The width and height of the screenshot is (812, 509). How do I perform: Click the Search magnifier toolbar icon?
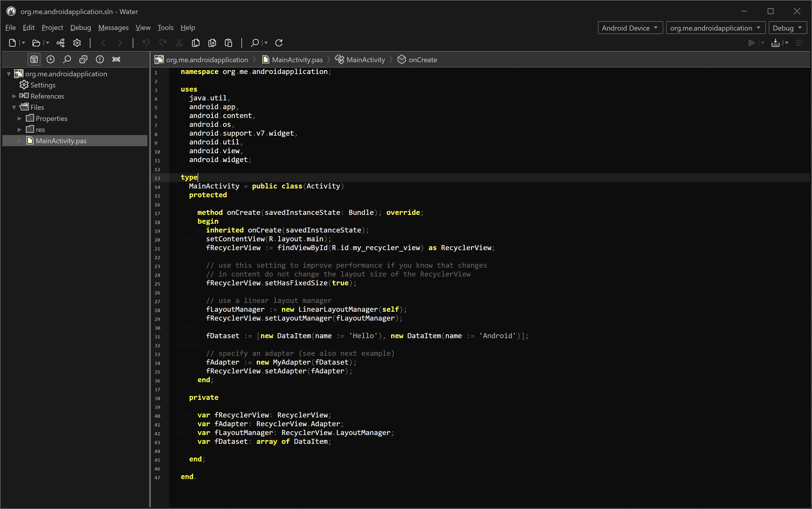pyautogui.click(x=255, y=43)
